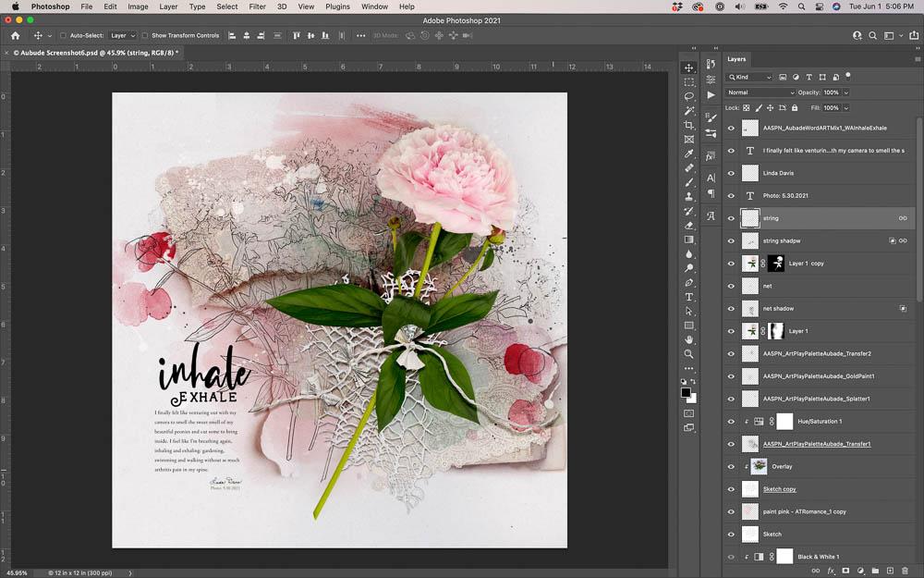Screen dimensions: 924x578
Task: Select the Brush tool
Action: [689, 182]
